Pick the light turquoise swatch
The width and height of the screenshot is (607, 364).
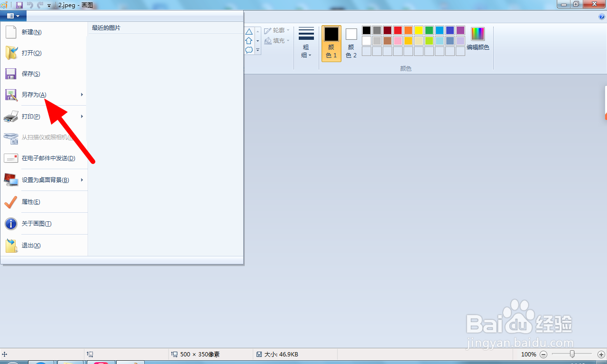pyautogui.click(x=440, y=41)
